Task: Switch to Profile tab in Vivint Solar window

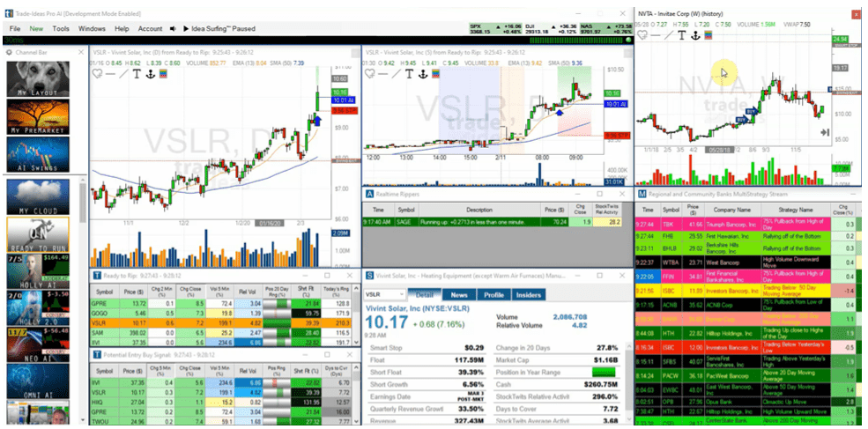Action: [493, 295]
